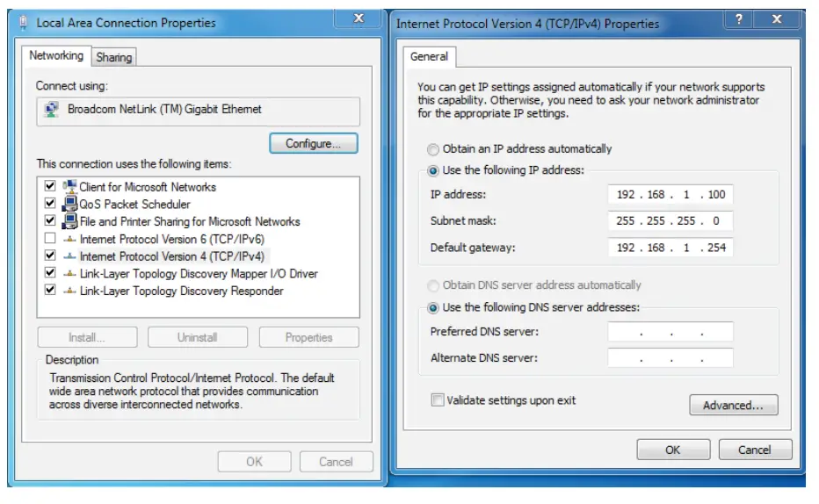Click the Broadcom NetLink adapter icon
Image resolution: width=819 pixels, height=504 pixels.
pos(51,110)
